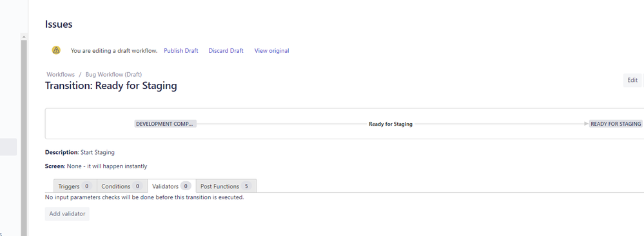Open Bug Workflow (Draft) breadcrumb

[113, 74]
